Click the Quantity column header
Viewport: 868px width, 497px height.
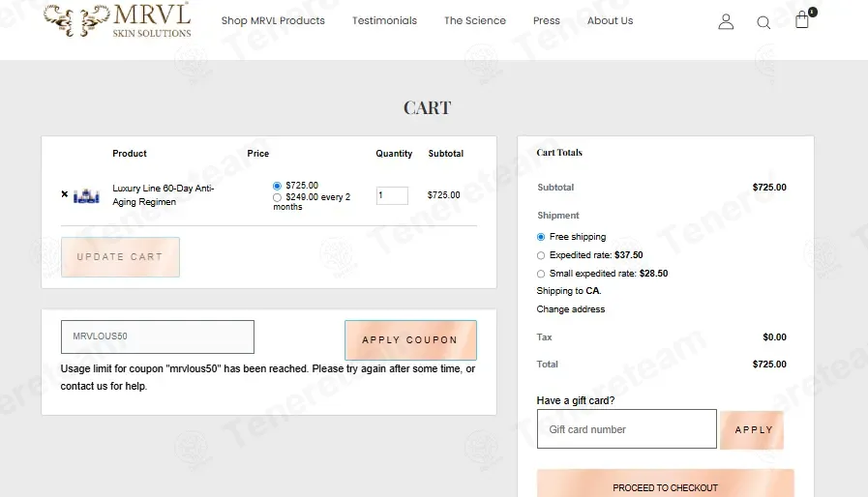[394, 154]
